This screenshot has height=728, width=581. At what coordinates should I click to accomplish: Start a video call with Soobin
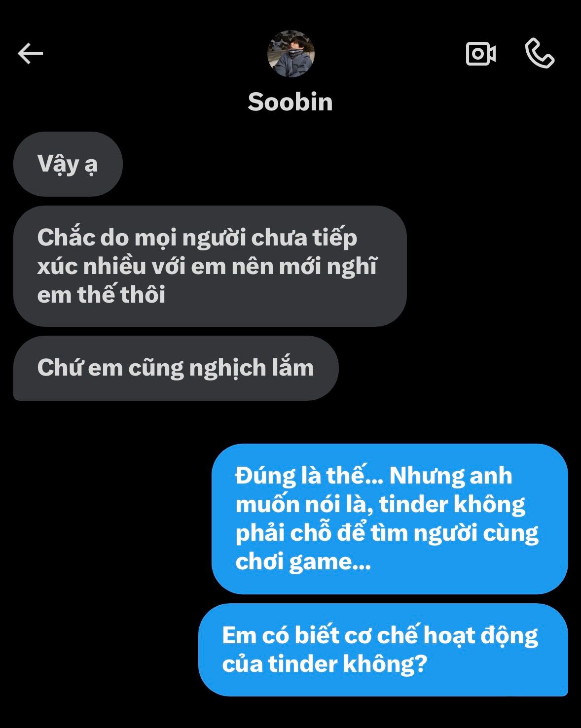481,53
